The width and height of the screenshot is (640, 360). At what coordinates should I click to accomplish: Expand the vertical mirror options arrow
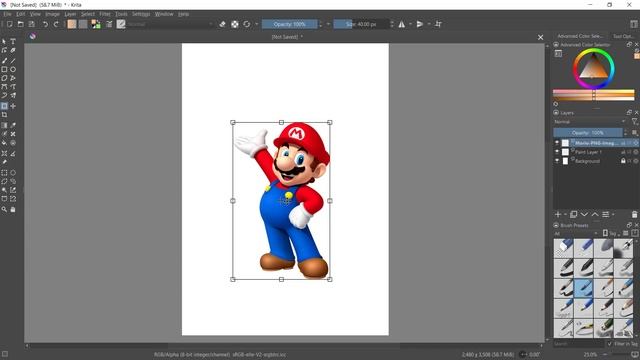pos(429,24)
